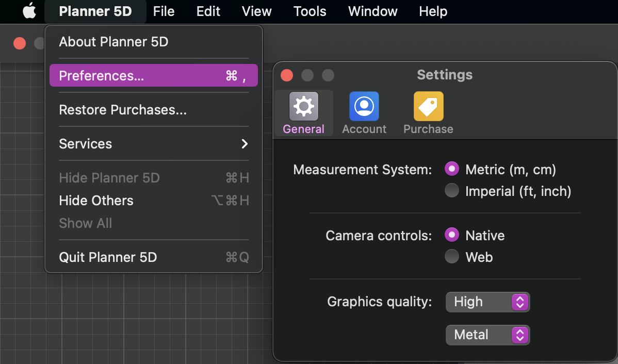The height and width of the screenshot is (364, 618).
Task: Open the Planner 5D app menu
Action: (95, 11)
